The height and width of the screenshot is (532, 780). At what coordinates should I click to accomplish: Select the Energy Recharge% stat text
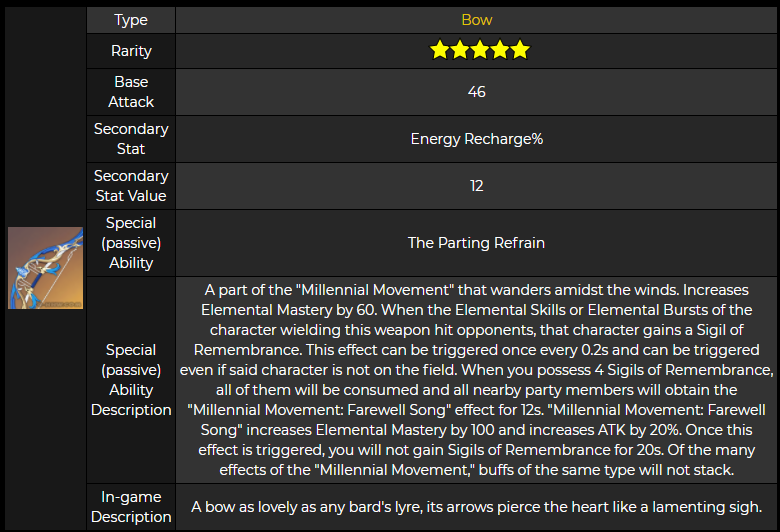[x=477, y=139]
